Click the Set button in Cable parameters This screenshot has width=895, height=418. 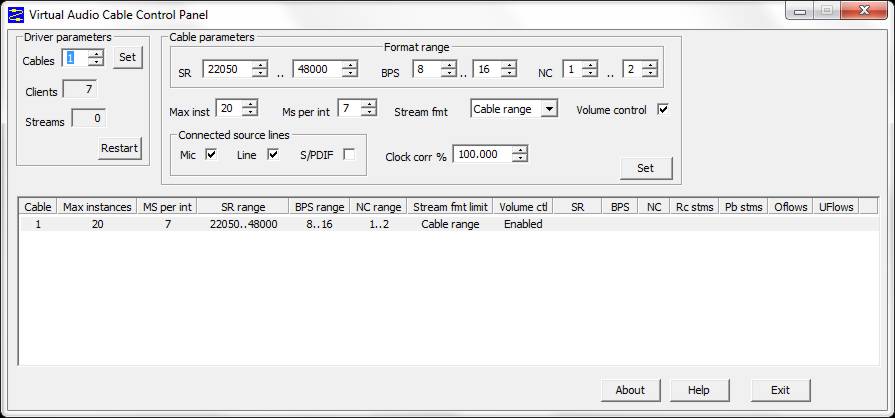pyautogui.click(x=646, y=168)
